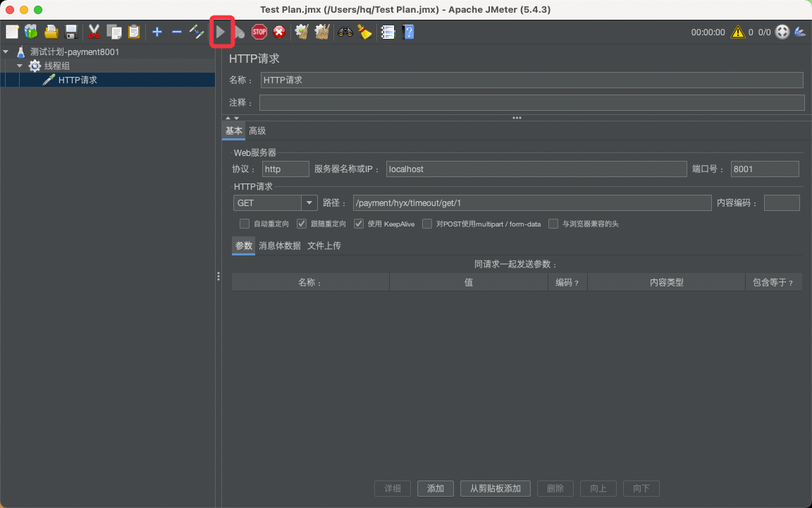
Task: Save the test plan via the disk icon
Action: pos(70,32)
